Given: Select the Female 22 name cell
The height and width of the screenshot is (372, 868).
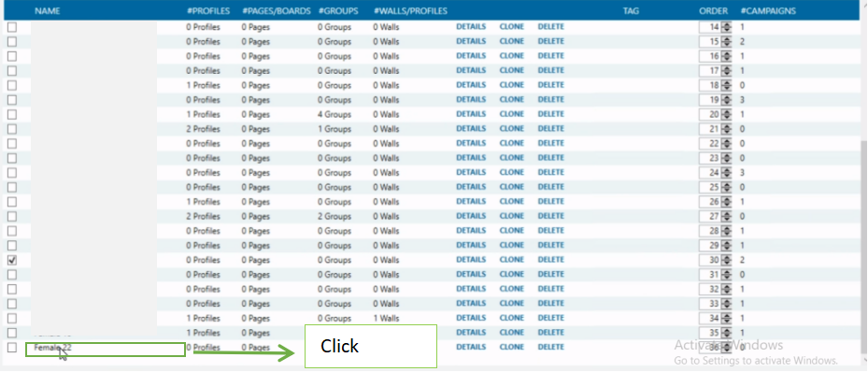Looking at the screenshot, I should click(x=106, y=349).
